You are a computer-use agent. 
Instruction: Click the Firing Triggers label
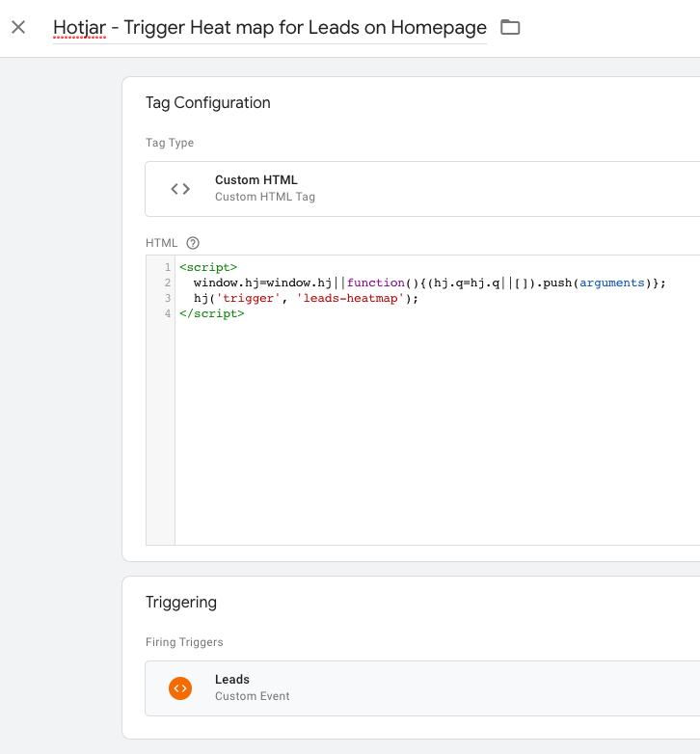point(184,642)
